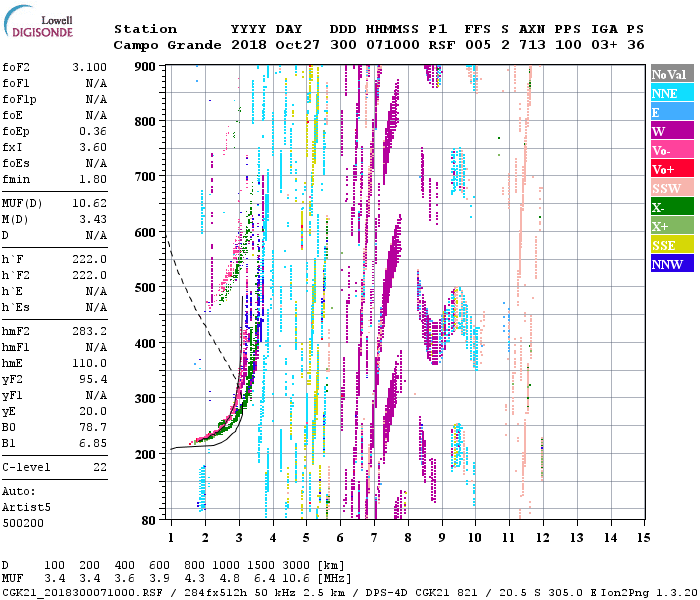Click the Ion2Png 1.3.20 footer text
Image resolution: width=700 pixels, height=600 pixels.
point(649,593)
